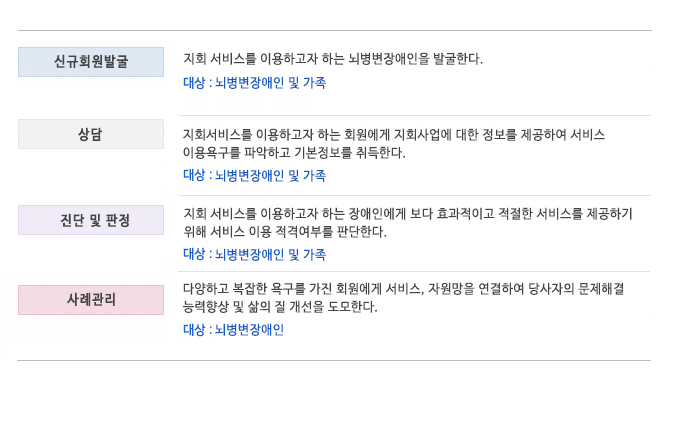Select the 사례관리 pink label box
The height and width of the screenshot is (429, 678).
pos(91,300)
